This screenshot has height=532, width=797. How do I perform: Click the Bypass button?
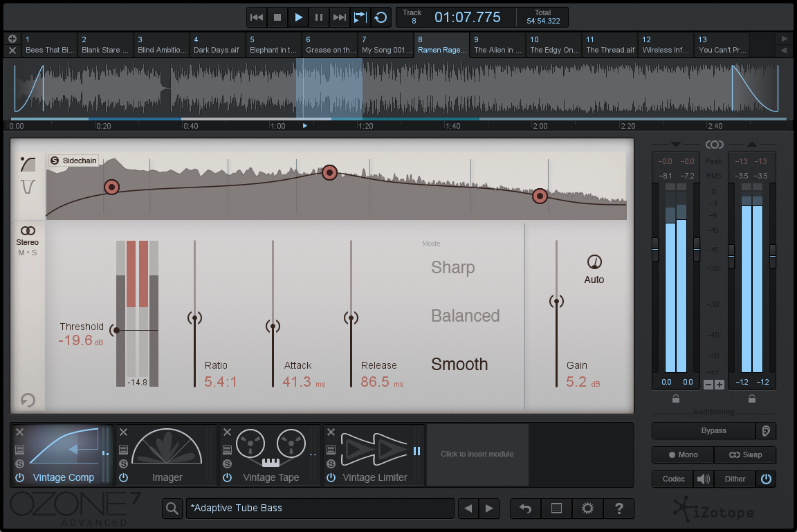click(703, 430)
